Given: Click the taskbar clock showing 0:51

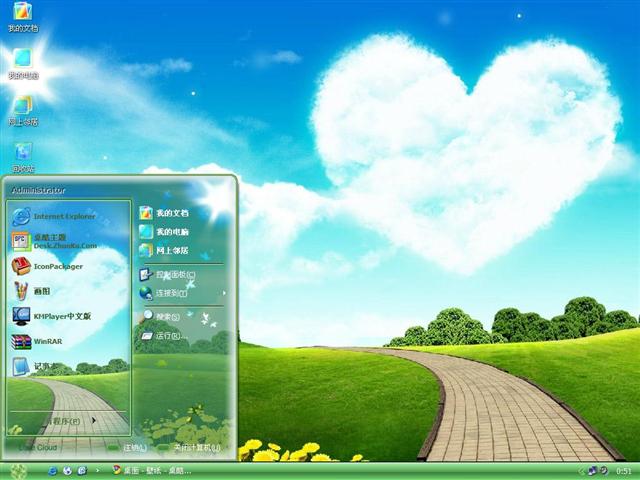Looking at the screenshot, I should pyautogui.click(x=623, y=471).
